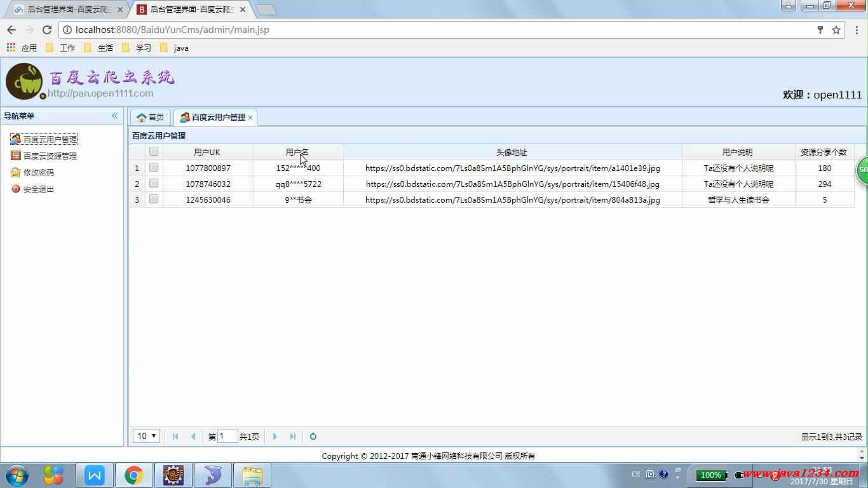Click the share count 180

click(x=824, y=168)
